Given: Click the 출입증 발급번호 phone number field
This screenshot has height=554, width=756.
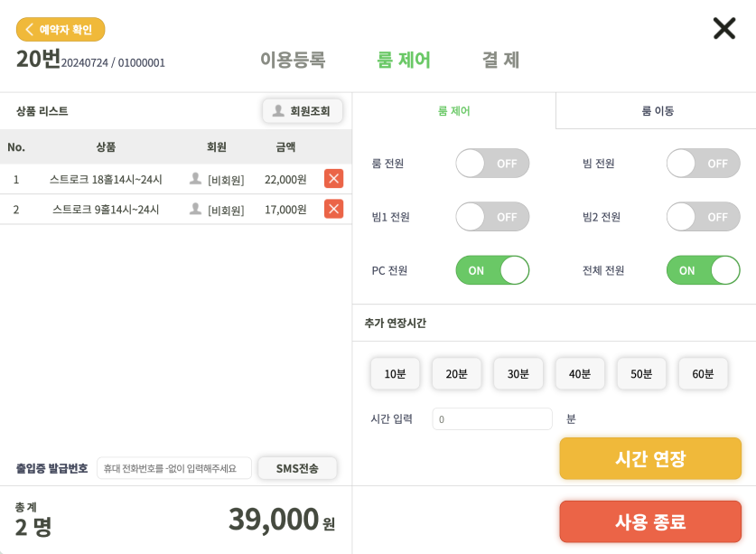Looking at the screenshot, I should click(174, 468).
